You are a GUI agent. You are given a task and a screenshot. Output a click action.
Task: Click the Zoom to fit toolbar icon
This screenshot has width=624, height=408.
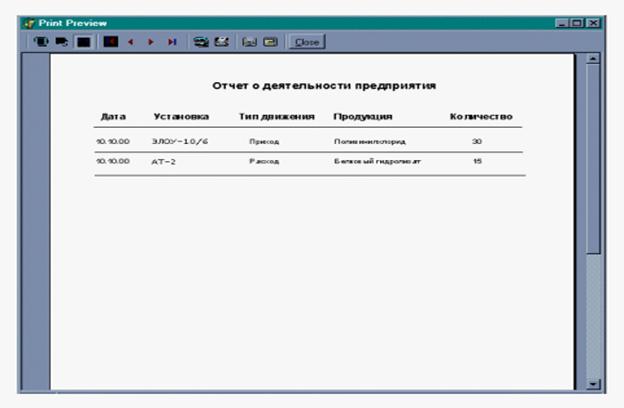[x=41, y=43]
